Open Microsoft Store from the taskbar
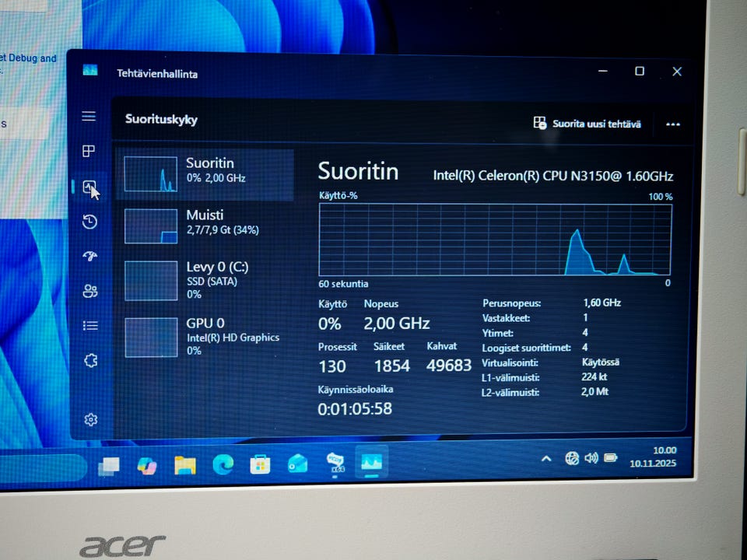The image size is (747, 560). point(260,464)
